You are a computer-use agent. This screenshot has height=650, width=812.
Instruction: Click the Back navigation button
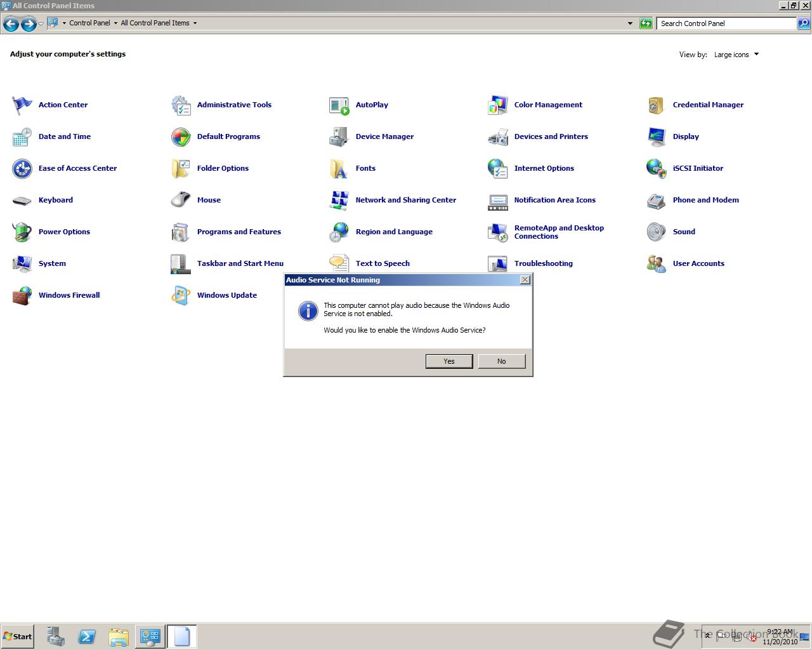point(11,24)
